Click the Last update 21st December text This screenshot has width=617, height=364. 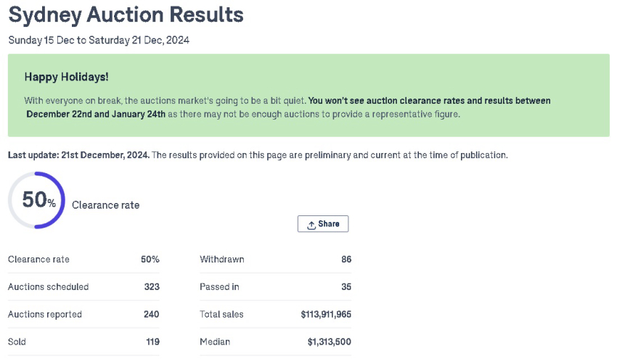pos(78,155)
